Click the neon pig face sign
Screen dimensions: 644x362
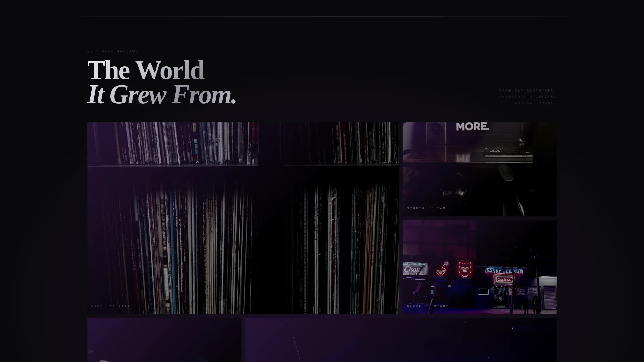click(465, 269)
